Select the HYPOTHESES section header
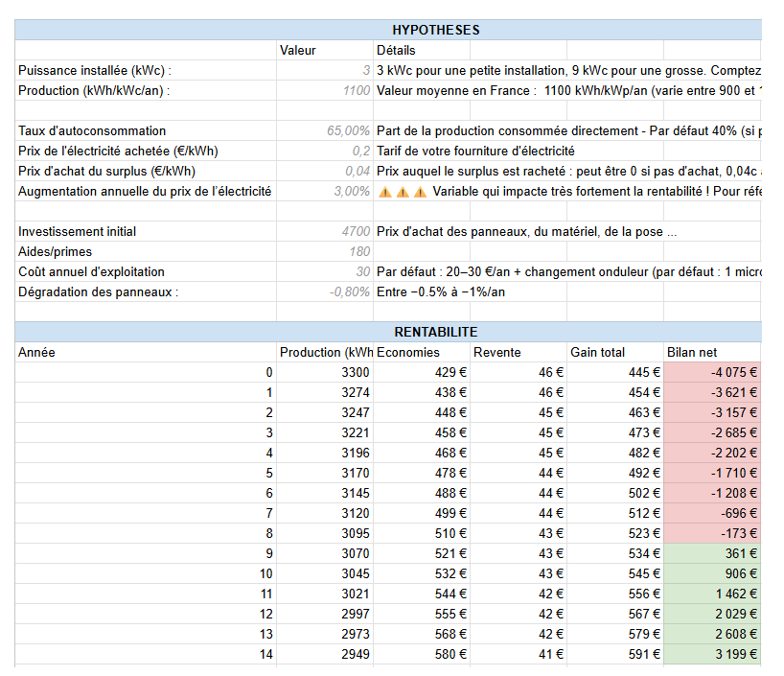This screenshot has width=784, height=676. tap(436, 30)
